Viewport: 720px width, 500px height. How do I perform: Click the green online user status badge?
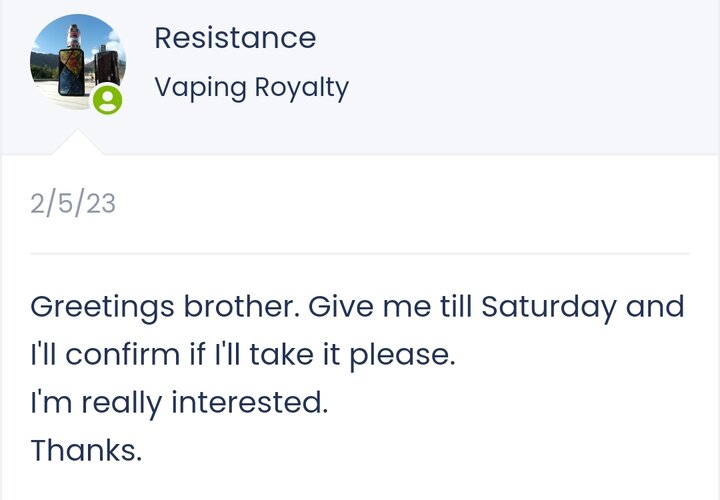[107, 99]
